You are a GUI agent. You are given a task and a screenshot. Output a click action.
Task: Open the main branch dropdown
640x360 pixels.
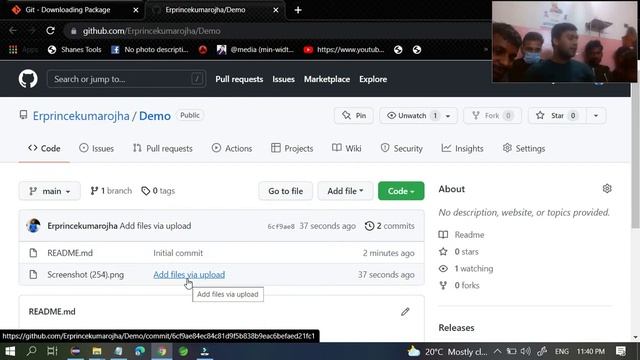[49, 191]
